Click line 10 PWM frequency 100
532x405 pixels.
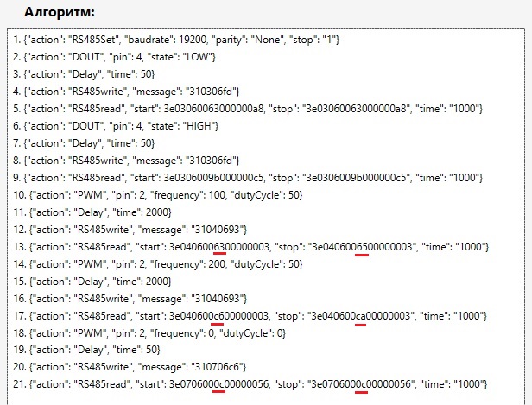159,194
